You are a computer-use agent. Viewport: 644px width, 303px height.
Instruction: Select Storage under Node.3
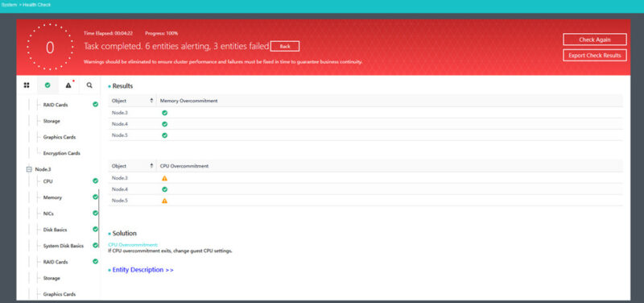pos(52,278)
